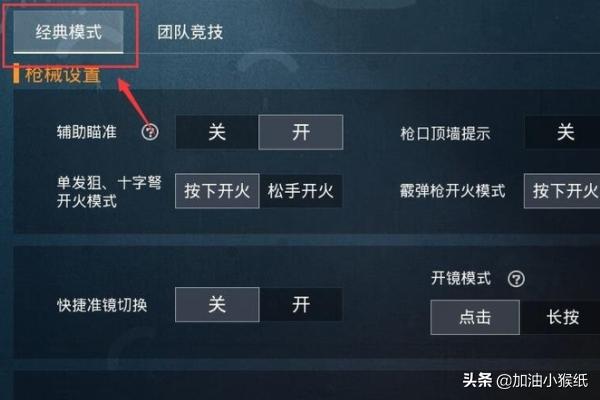
Task: Click the 头条 @加油小猴纸 watermark
Action: 525,380
